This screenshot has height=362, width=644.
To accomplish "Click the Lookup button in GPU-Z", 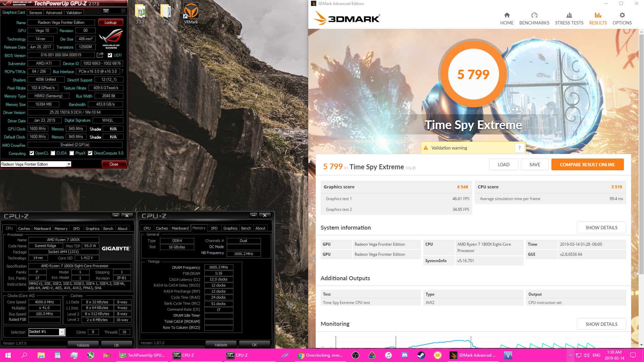I will click(111, 22).
